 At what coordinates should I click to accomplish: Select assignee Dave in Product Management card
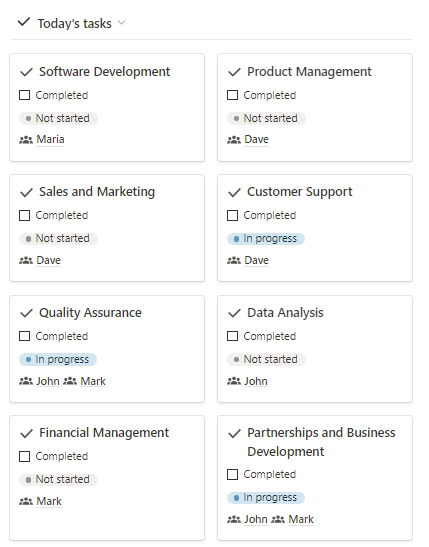coord(256,139)
